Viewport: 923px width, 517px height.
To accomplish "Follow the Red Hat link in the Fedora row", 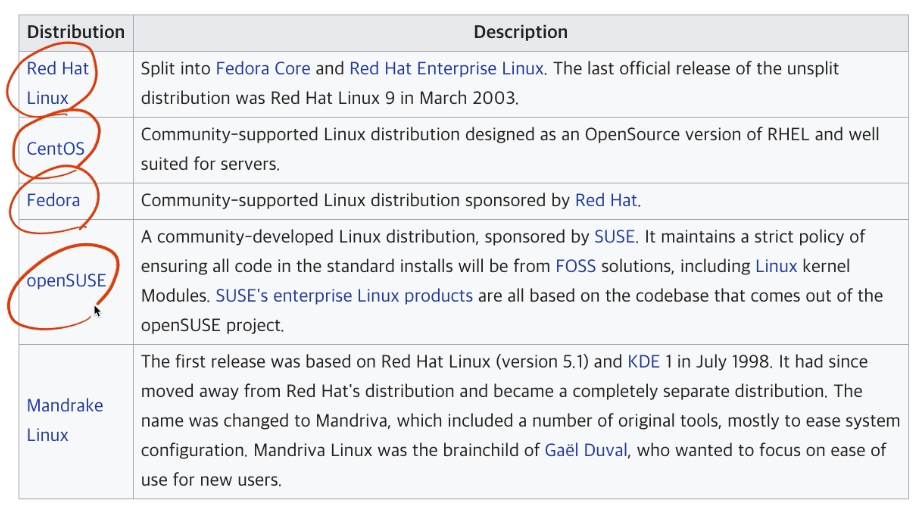I will [x=606, y=200].
